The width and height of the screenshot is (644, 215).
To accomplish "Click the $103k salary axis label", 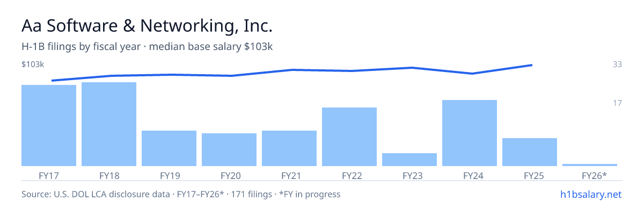I will tap(33, 64).
